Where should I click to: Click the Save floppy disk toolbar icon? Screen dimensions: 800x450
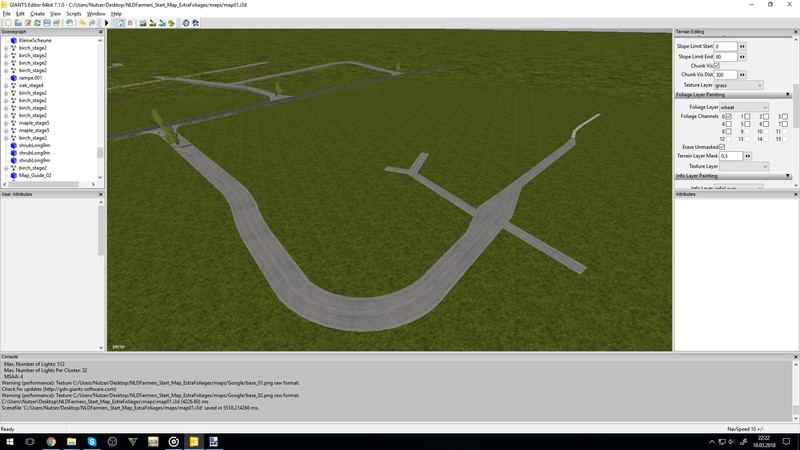click(47, 23)
